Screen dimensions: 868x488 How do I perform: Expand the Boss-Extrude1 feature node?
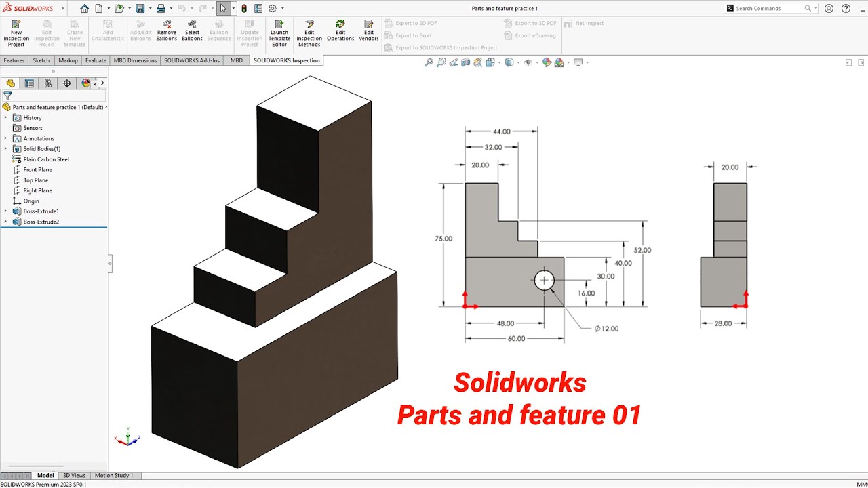tap(5, 211)
